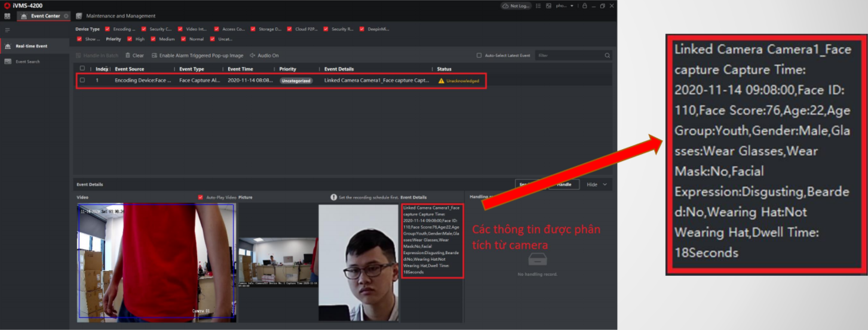
Task: Click the captured face picture thumbnail
Action: (x=358, y=263)
